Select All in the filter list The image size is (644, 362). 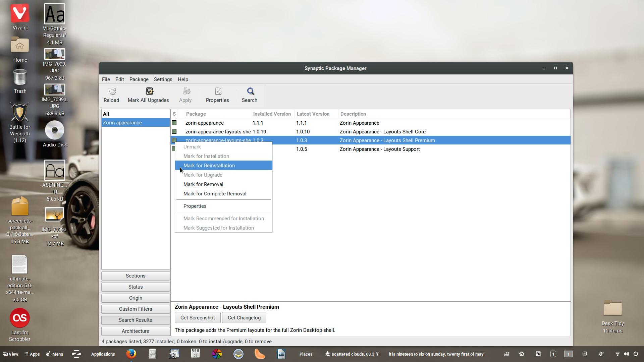coord(136,114)
